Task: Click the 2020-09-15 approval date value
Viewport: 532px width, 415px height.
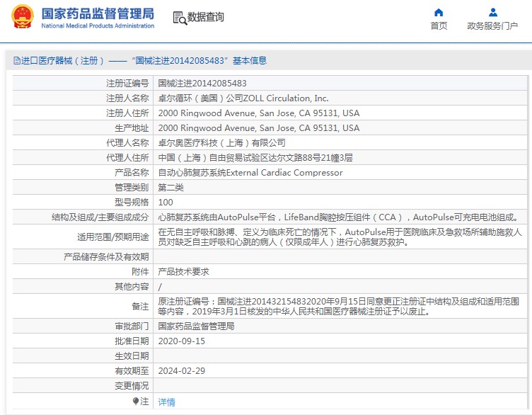Action: tap(181, 341)
